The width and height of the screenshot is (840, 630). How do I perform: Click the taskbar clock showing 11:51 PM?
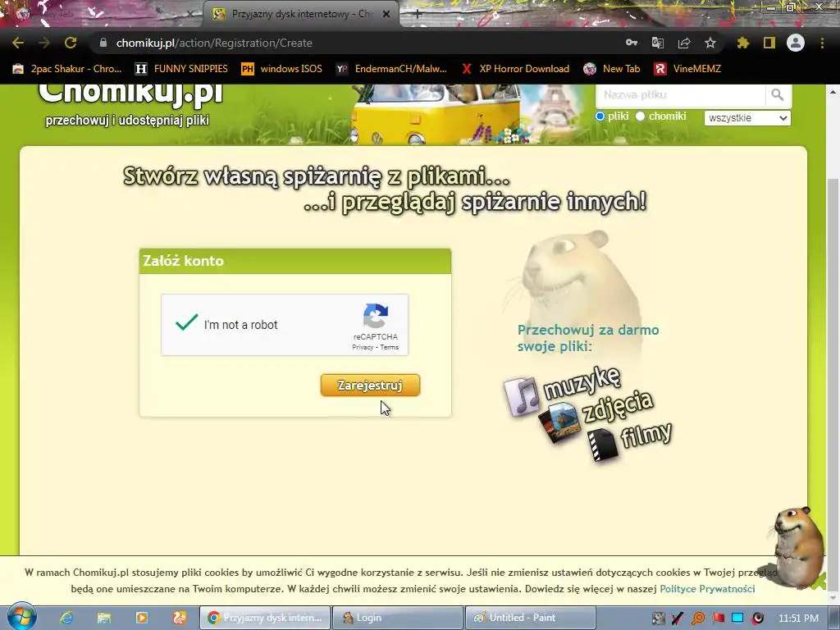point(798,618)
